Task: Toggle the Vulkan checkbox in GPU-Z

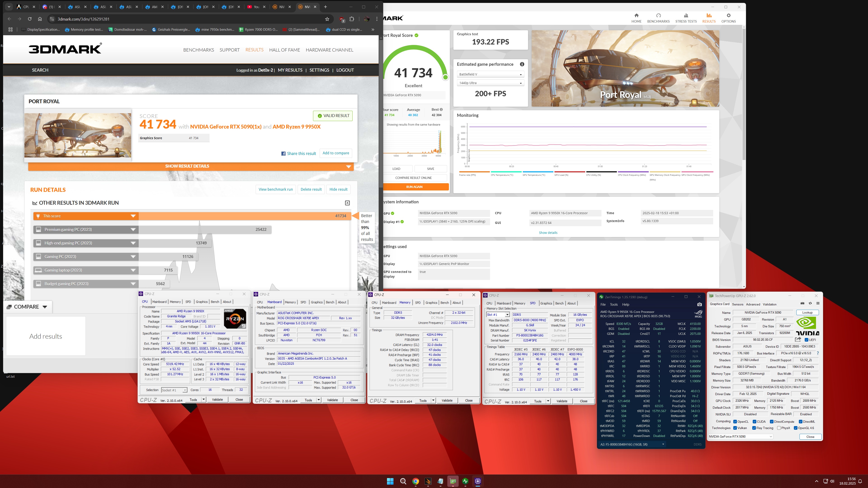Action: (735, 428)
